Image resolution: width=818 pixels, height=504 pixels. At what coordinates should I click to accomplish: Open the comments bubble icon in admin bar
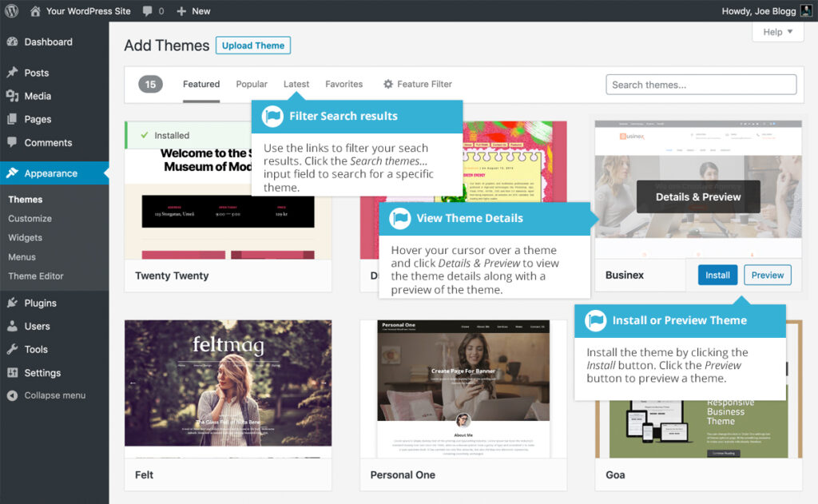click(148, 11)
